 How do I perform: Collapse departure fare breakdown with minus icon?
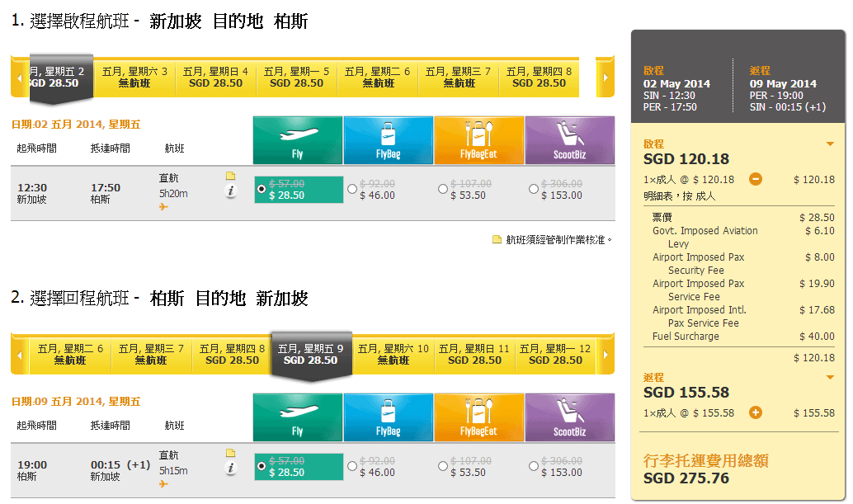[756, 179]
